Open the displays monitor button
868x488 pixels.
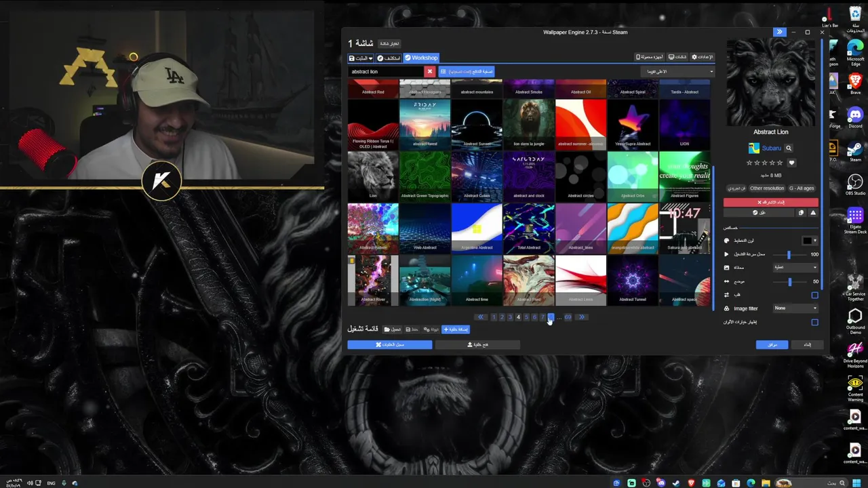click(677, 57)
